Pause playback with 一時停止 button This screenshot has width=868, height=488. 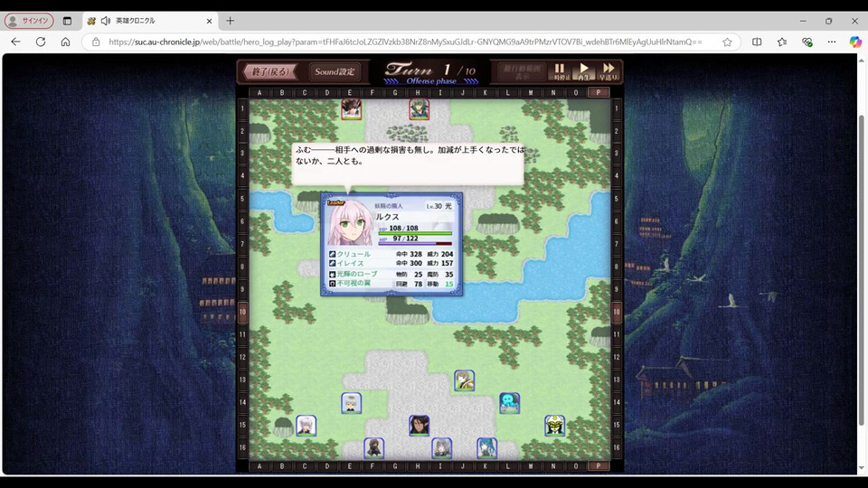pos(559,71)
